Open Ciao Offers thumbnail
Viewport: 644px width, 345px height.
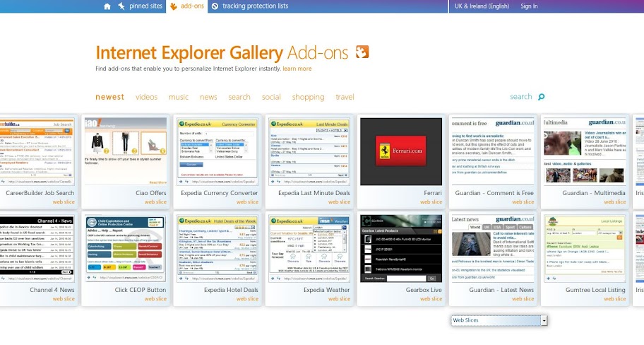[126, 151]
